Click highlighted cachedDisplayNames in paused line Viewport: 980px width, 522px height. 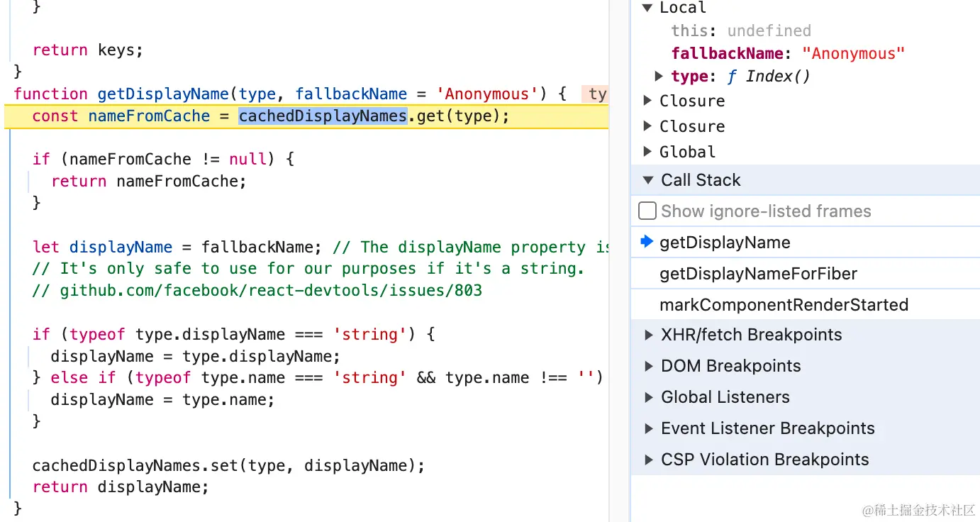pyautogui.click(x=323, y=116)
